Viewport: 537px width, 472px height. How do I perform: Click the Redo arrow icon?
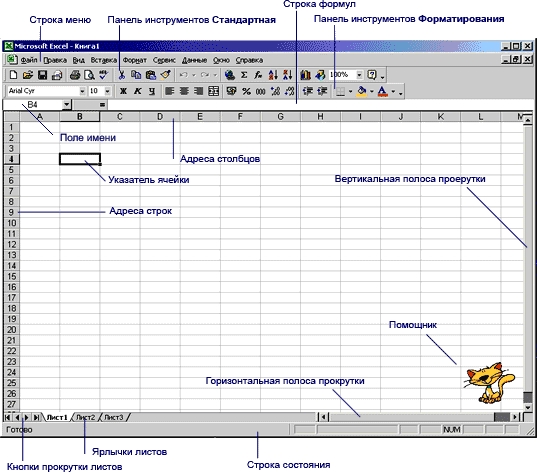pyautogui.click(x=205, y=75)
